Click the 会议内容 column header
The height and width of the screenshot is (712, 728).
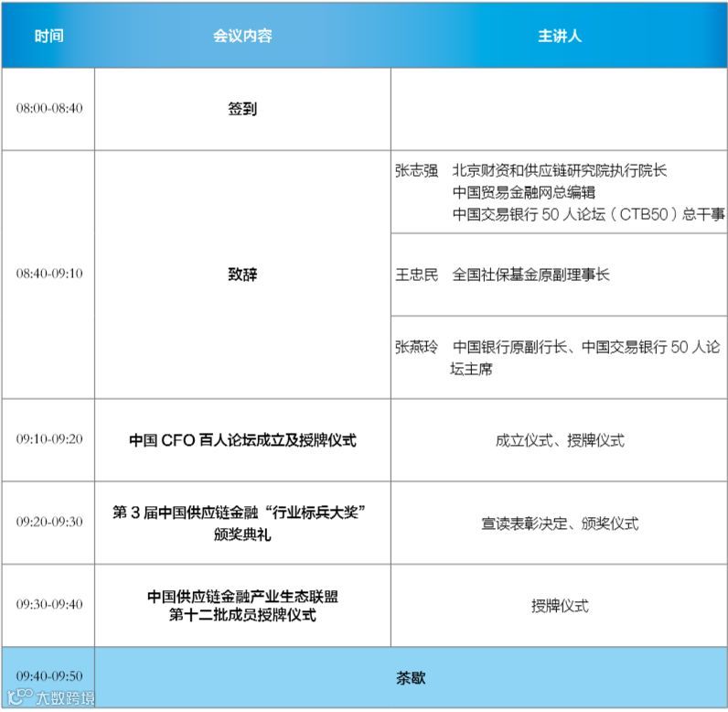pyautogui.click(x=242, y=36)
